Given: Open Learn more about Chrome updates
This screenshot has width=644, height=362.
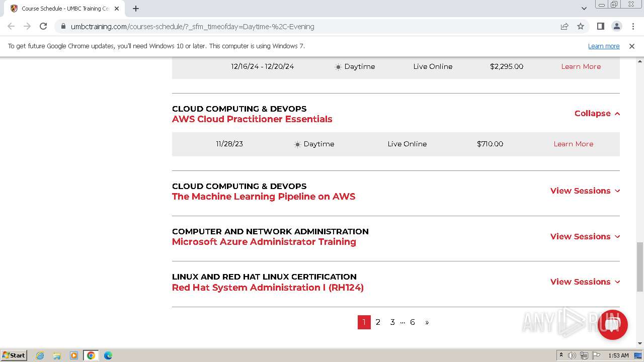Looking at the screenshot, I should [604, 46].
